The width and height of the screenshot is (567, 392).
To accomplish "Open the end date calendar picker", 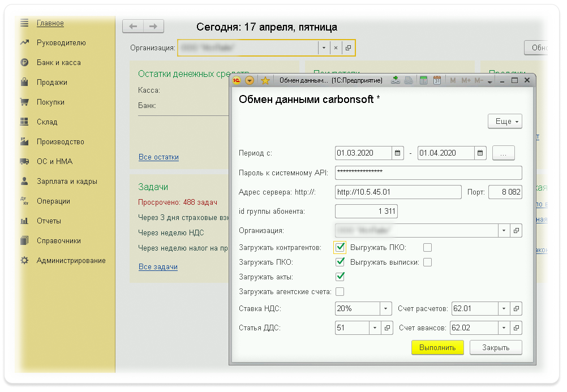I will (480, 153).
